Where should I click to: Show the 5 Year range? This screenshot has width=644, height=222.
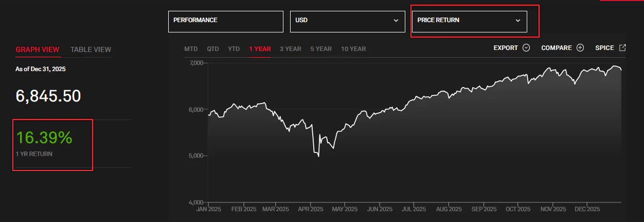click(x=321, y=49)
